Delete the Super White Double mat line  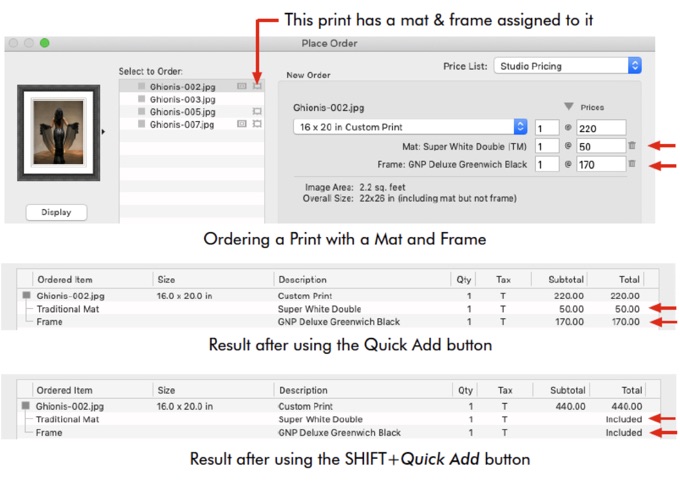pyautogui.click(x=632, y=146)
